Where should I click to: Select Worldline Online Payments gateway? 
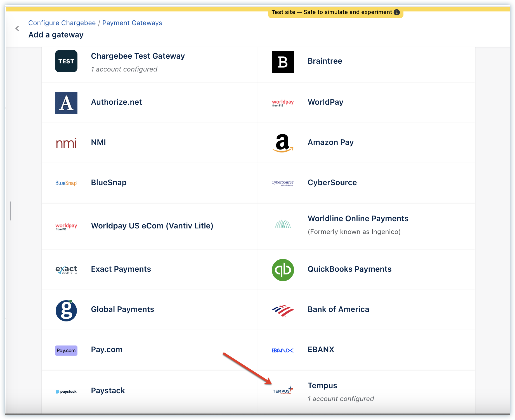coord(358,219)
